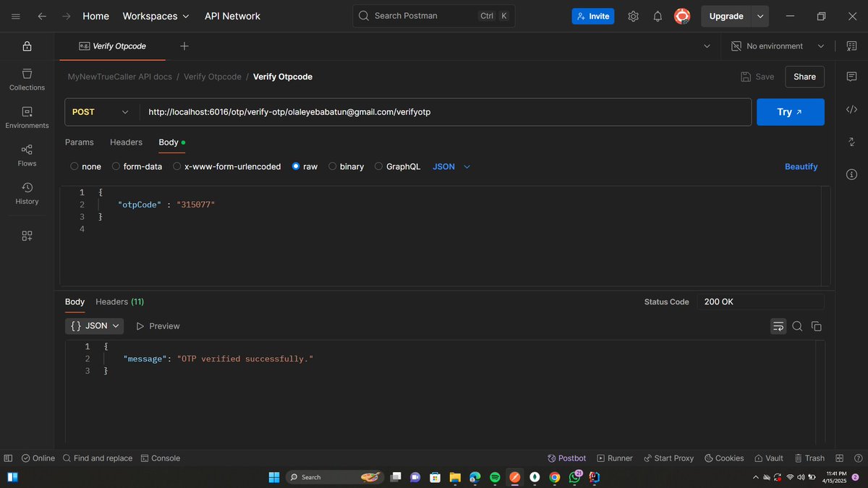Open the No environment selector
This screenshot has width=868, height=488.
point(778,46)
